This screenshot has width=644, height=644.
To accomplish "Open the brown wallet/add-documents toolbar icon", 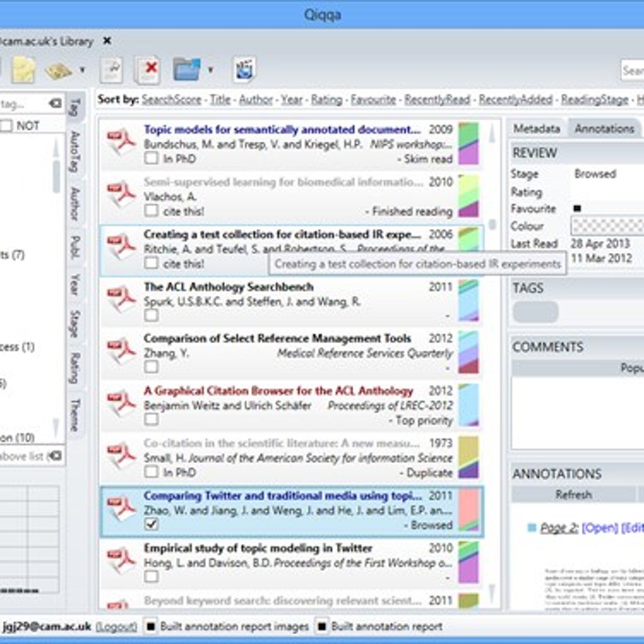I will [58, 69].
